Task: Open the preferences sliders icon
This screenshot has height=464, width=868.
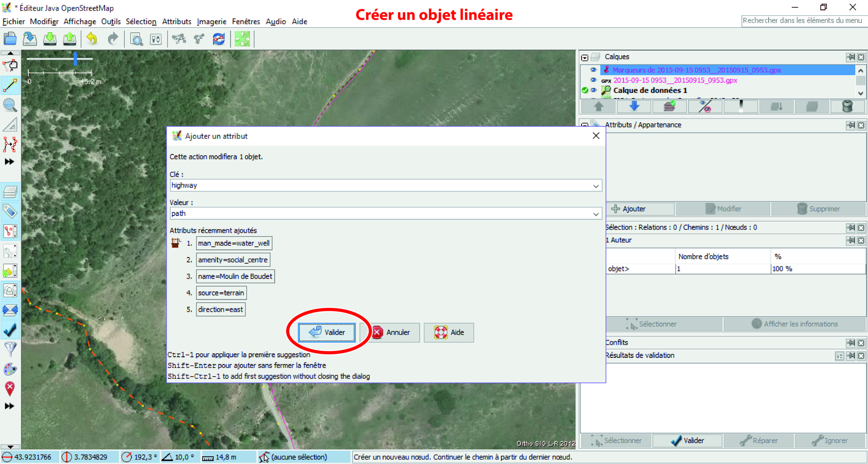Action: (x=156, y=39)
